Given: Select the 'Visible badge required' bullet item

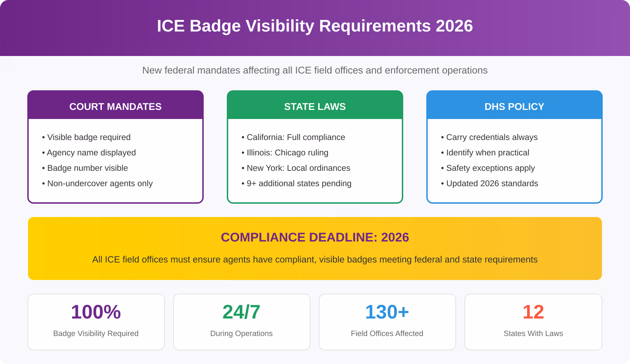Looking at the screenshot, I should coord(89,137).
